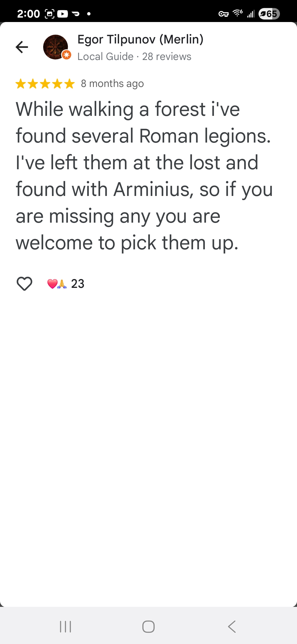Tap the Wi-Fi status icon
Viewport: 297px width, 644px height.
237,13
